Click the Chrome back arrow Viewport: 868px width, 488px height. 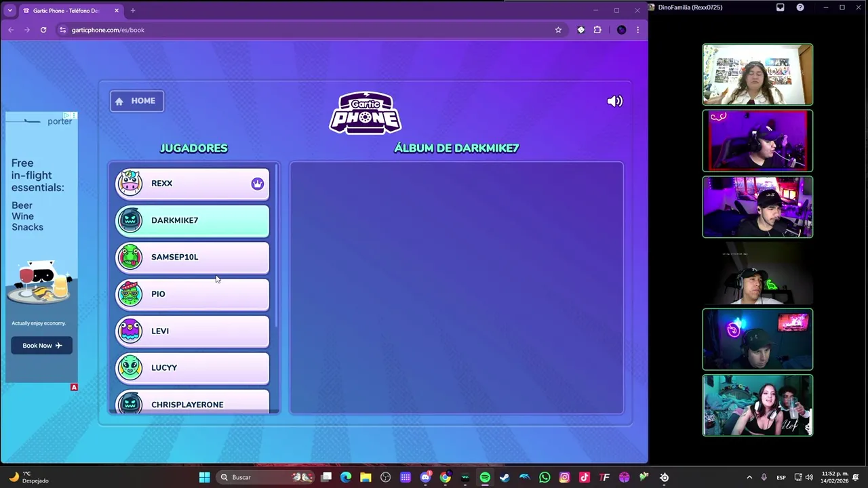(11, 30)
